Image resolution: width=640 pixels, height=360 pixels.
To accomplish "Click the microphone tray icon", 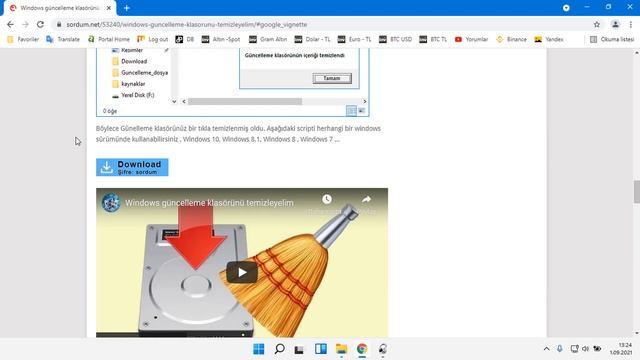I will point(560,349).
